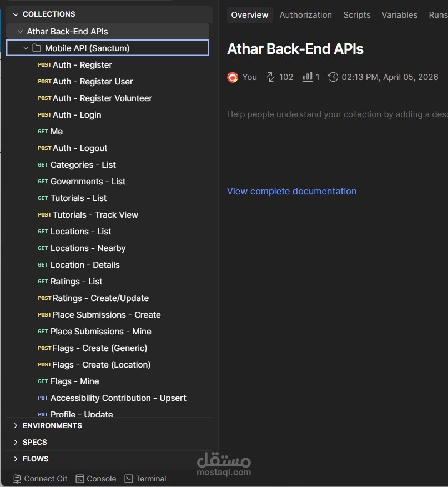Click the chart icon showing 1

(308, 77)
